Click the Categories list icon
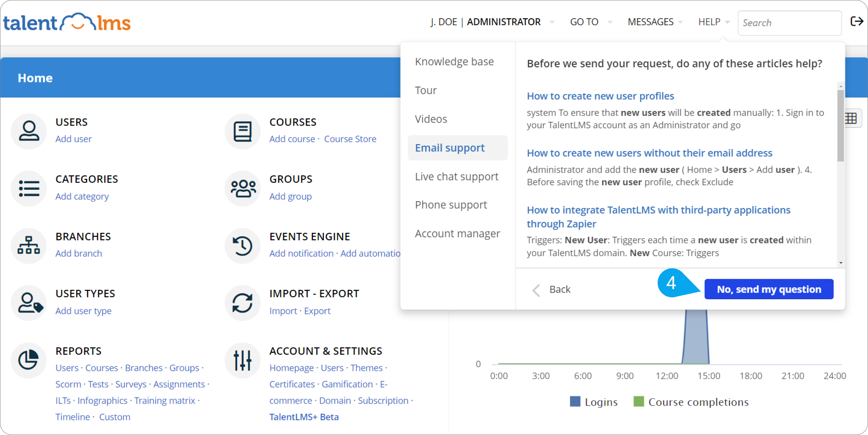 pos(29,188)
